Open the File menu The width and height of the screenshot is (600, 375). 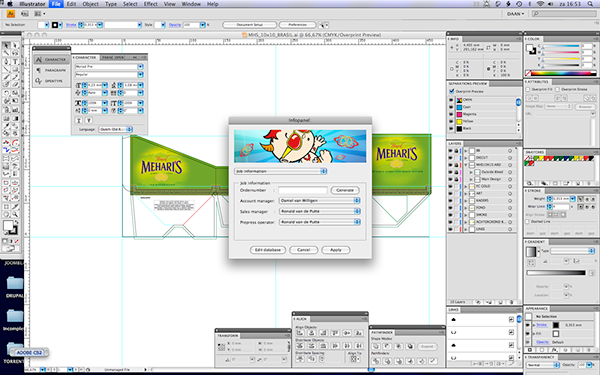pyautogui.click(x=56, y=4)
